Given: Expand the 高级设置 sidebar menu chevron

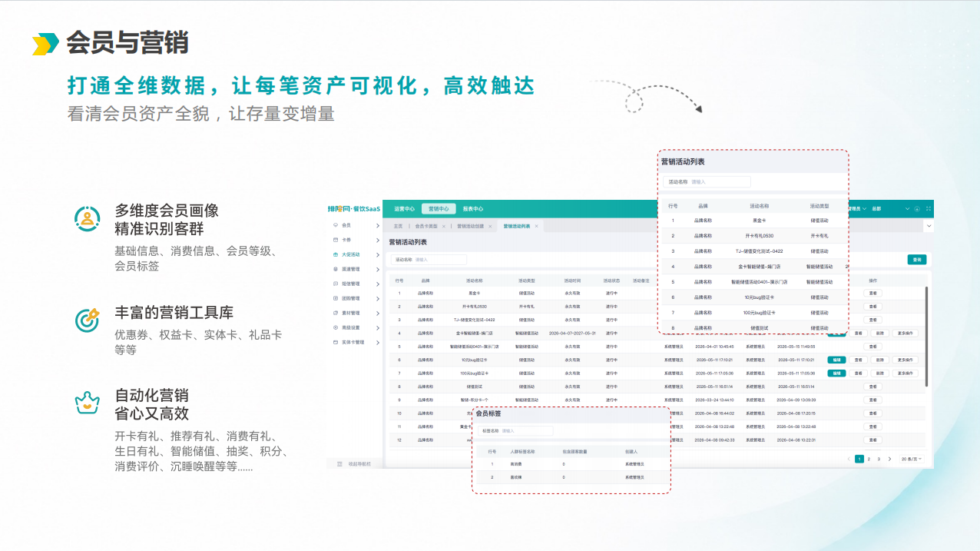Looking at the screenshot, I should pos(378,327).
